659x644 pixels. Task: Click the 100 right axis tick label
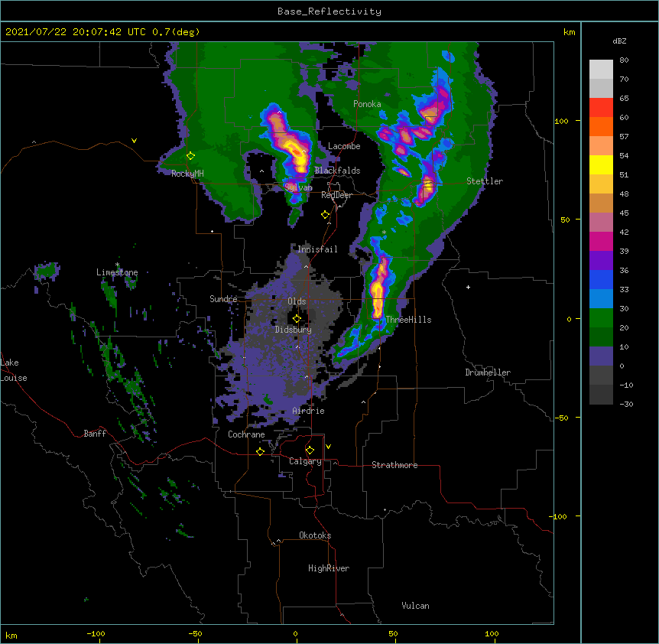[561, 121]
